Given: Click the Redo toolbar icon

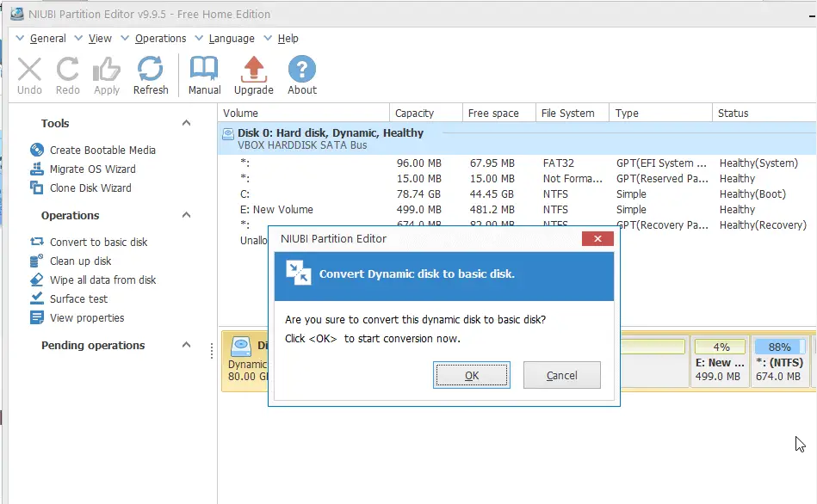Looking at the screenshot, I should point(68,70).
